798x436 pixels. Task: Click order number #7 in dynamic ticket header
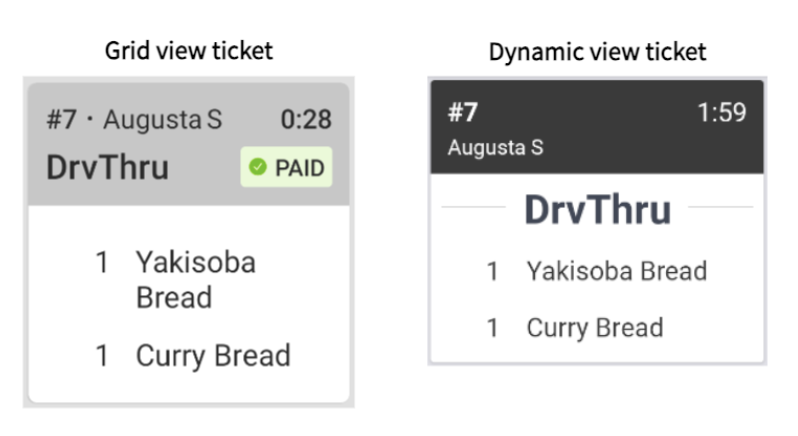pyautogui.click(x=463, y=112)
